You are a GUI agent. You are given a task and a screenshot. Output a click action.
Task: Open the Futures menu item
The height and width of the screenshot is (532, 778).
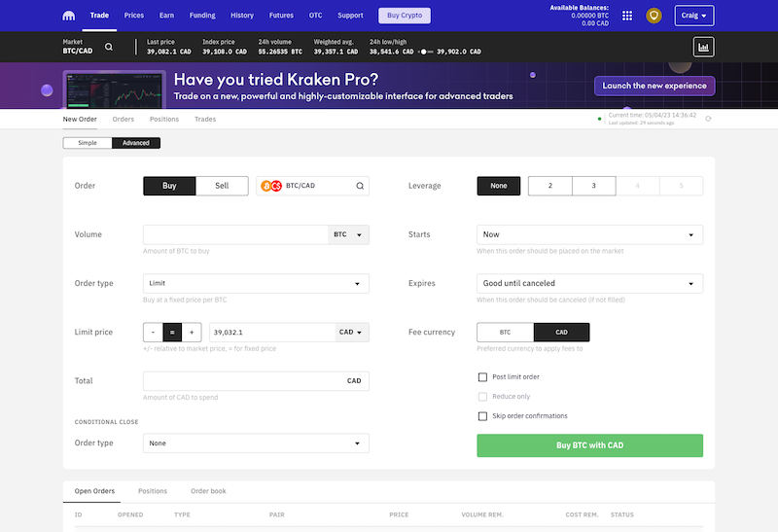281,16
